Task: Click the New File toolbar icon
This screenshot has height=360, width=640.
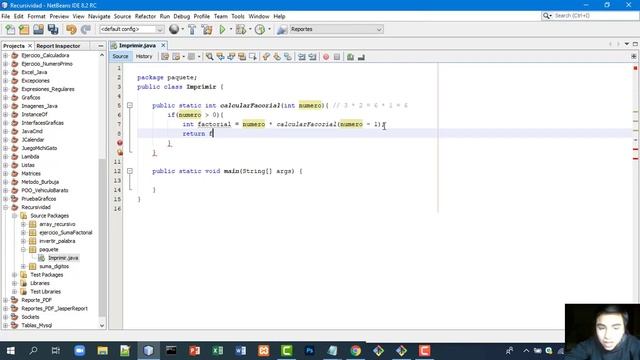Action: click(10, 29)
